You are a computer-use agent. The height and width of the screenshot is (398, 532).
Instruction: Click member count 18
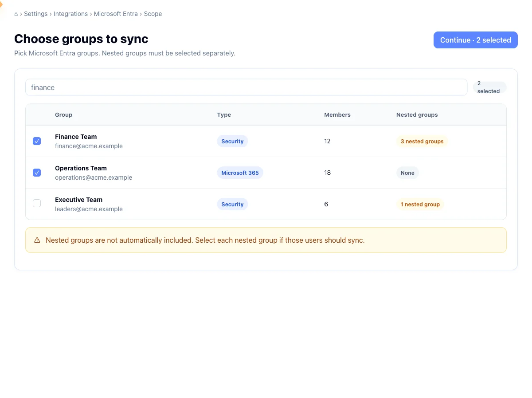[x=327, y=173]
